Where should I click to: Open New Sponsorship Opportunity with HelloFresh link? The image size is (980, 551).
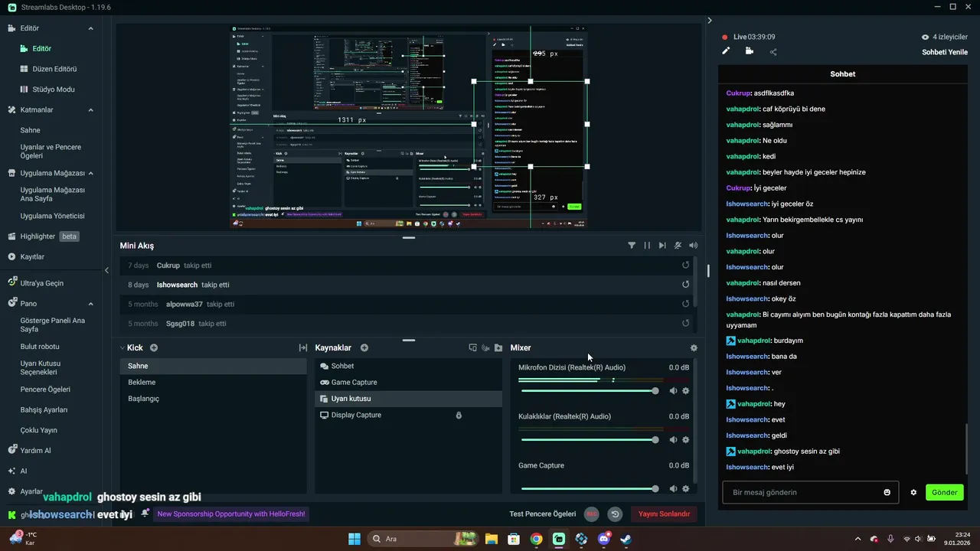pyautogui.click(x=231, y=514)
